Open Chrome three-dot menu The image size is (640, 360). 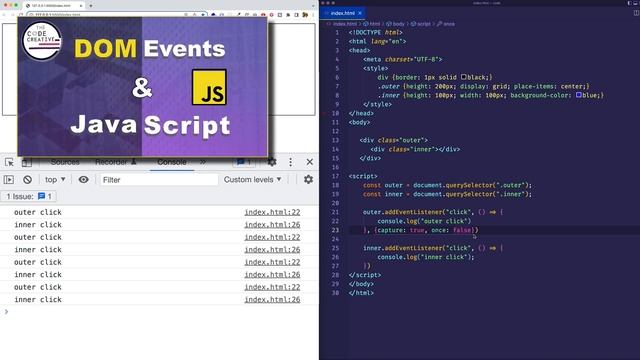click(x=313, y=15)
